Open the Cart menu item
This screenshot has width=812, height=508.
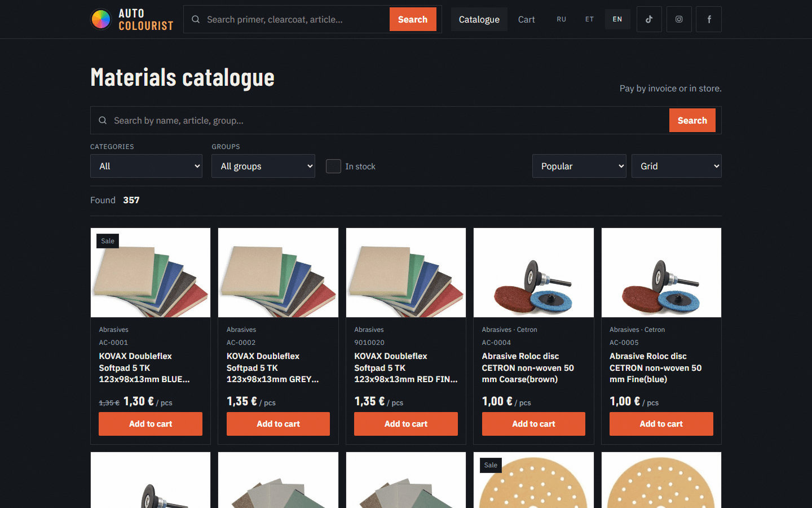tap(527, 19)
